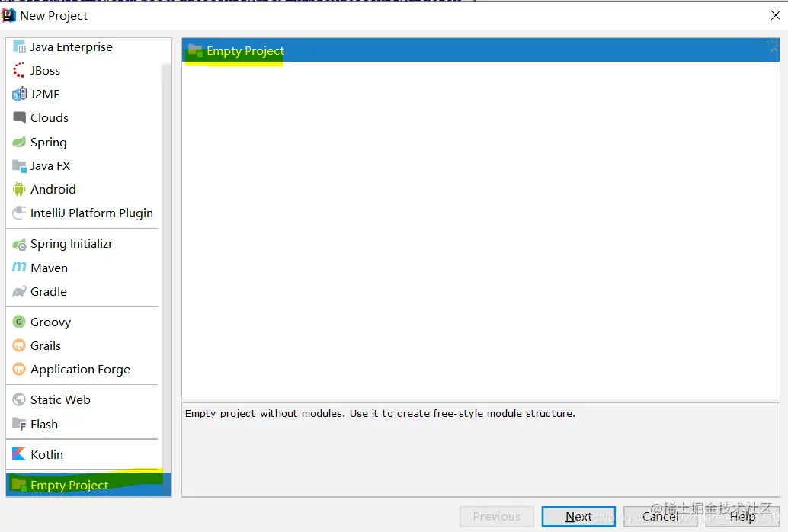Click the Clouds speech bubble icon
This screenshot has width=788, height=532.
[x=19, y=117]
